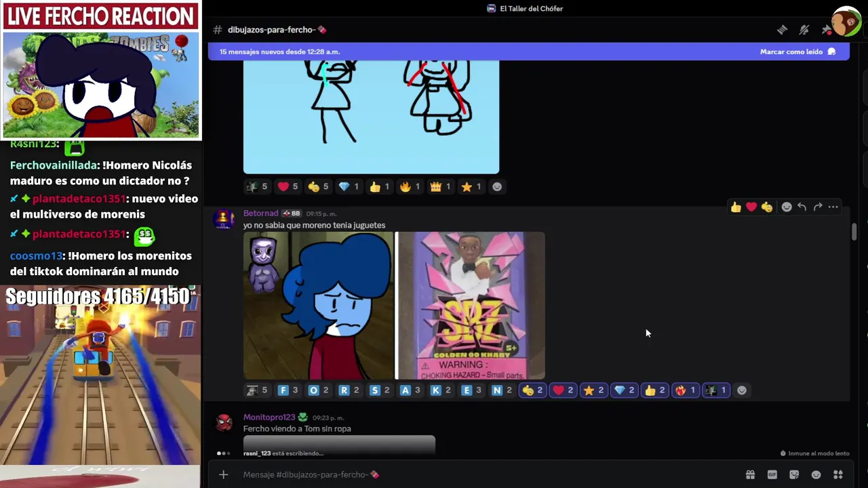Click the N letter reaction
The height and width of the screenshot is (488, 868).
click(x=501, y=390)
